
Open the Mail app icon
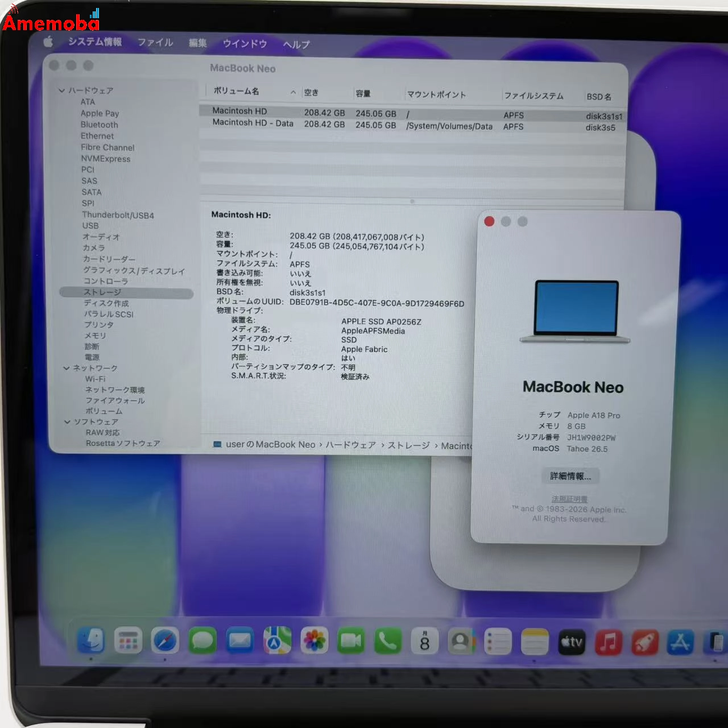(x=239, y=641)
